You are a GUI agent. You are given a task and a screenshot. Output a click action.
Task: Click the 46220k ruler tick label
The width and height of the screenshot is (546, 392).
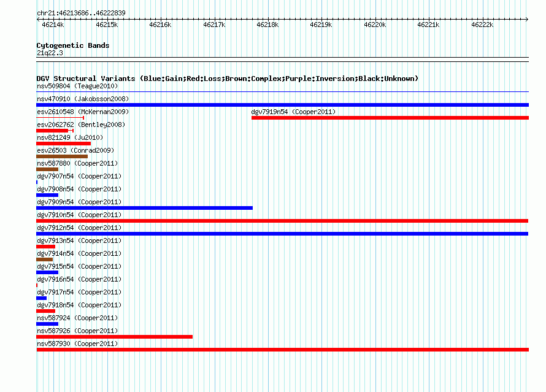(x=375, y=25)
